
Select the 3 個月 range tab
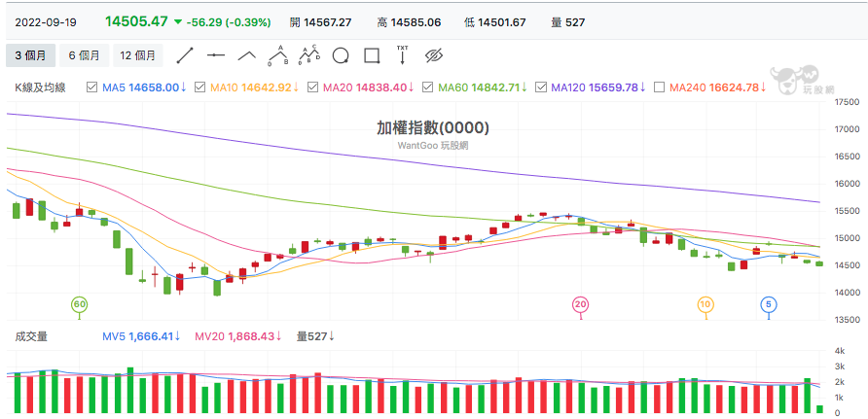pos(30,55)
